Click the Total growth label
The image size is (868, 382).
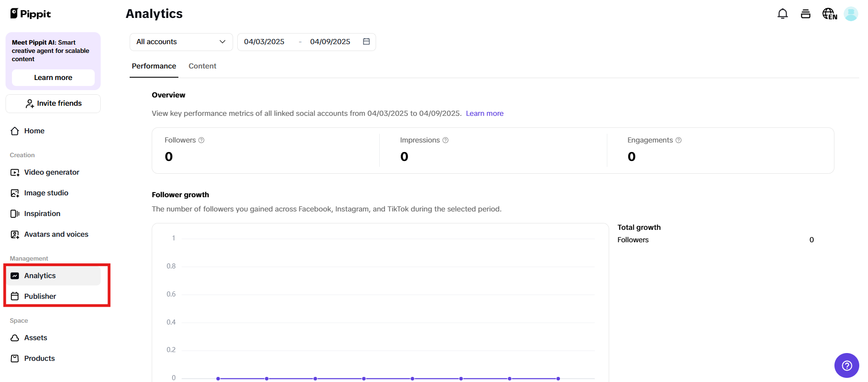click(639, 228)
